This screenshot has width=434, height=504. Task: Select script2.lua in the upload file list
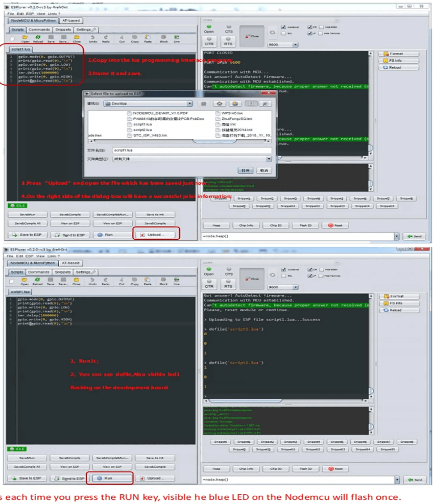point(139,130)
